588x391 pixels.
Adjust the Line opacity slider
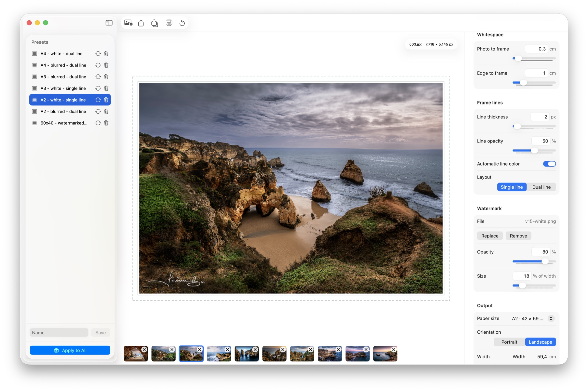coord(534,151)
